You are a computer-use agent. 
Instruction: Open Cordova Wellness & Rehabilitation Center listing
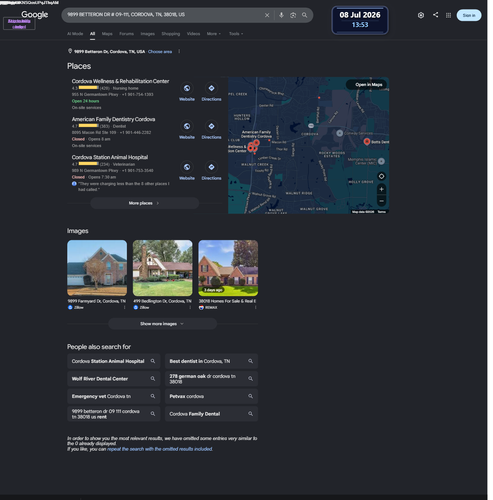(121, 82)
